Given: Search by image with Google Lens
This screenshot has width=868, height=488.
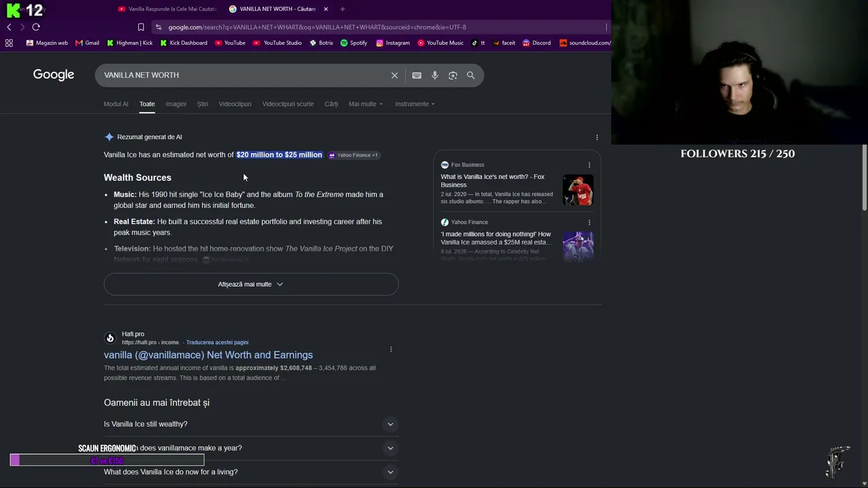Looking at the screenshot, I should 453,75.
